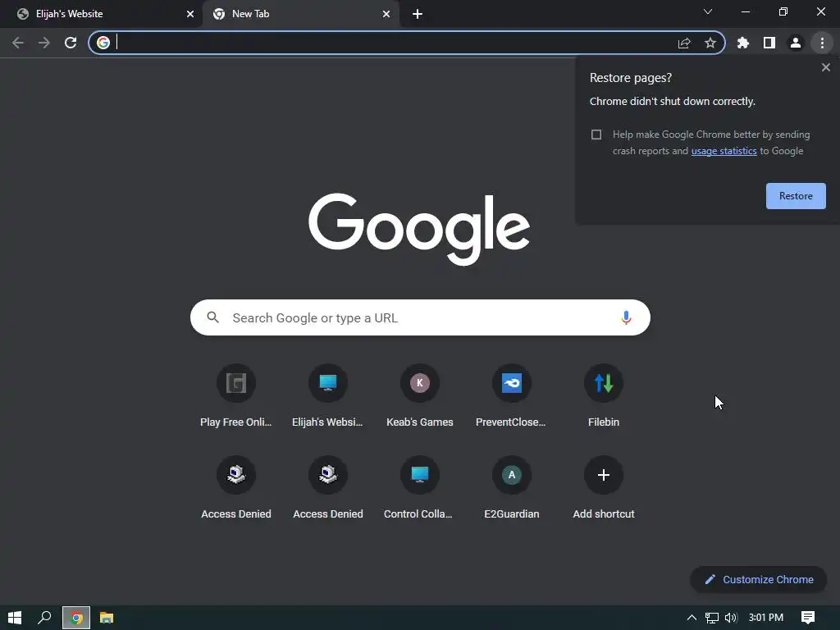Enable sending crash reports checkbox
The width and height of the screenshot is (840, 630).
click(596, 135)
